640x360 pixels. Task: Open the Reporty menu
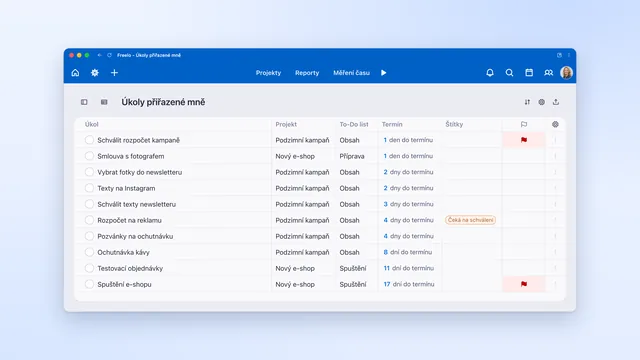tap(307, 73)
